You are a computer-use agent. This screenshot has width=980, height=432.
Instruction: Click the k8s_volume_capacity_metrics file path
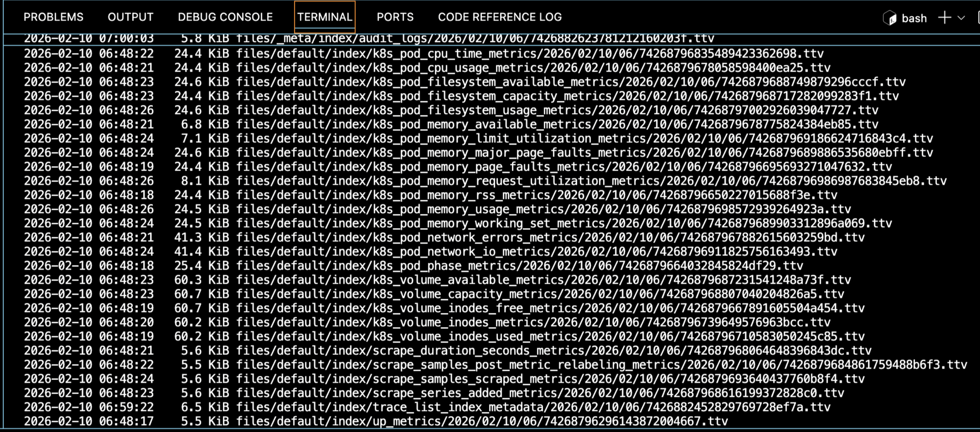coord(539,294)
